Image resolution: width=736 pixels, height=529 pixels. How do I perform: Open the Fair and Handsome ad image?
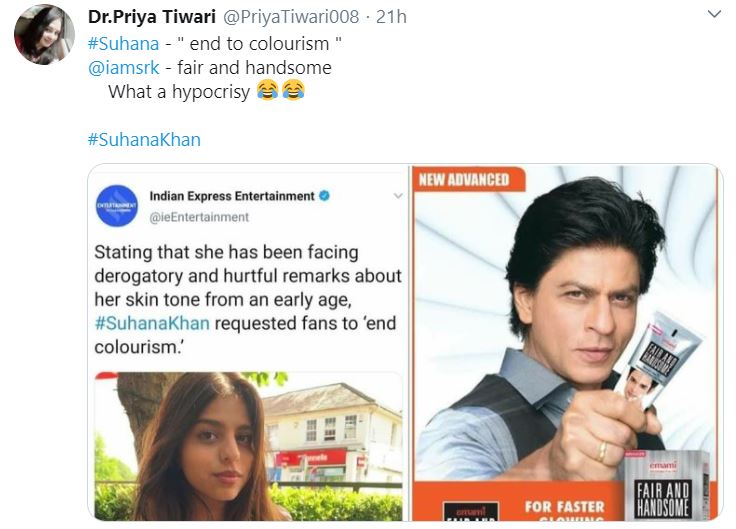pyautogui.click(x=565, y=340)
